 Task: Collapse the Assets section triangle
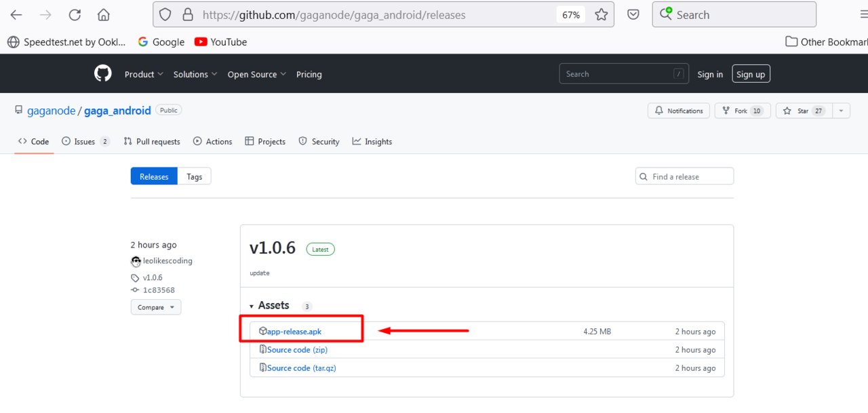tap(252, 307)
